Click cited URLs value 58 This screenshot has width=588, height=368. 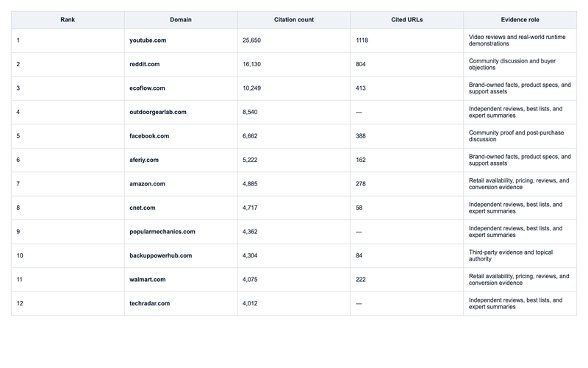click(x=359, y=208)
